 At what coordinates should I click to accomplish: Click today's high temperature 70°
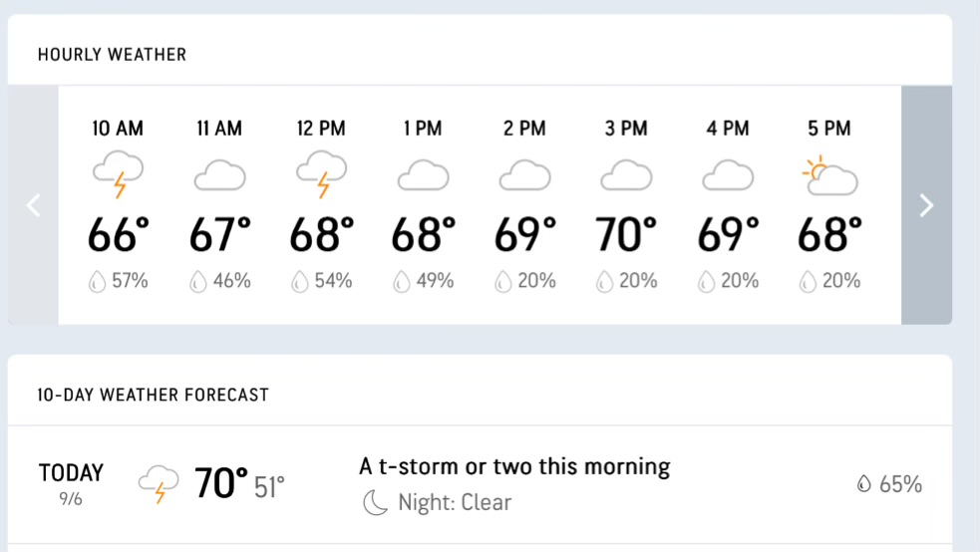click(x=220, y=484)
